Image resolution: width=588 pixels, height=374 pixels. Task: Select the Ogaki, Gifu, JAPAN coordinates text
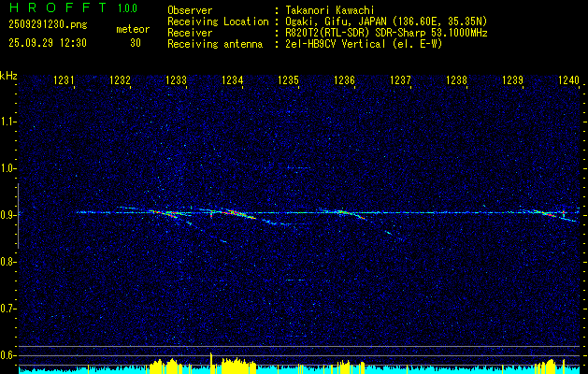coord(386,22)
